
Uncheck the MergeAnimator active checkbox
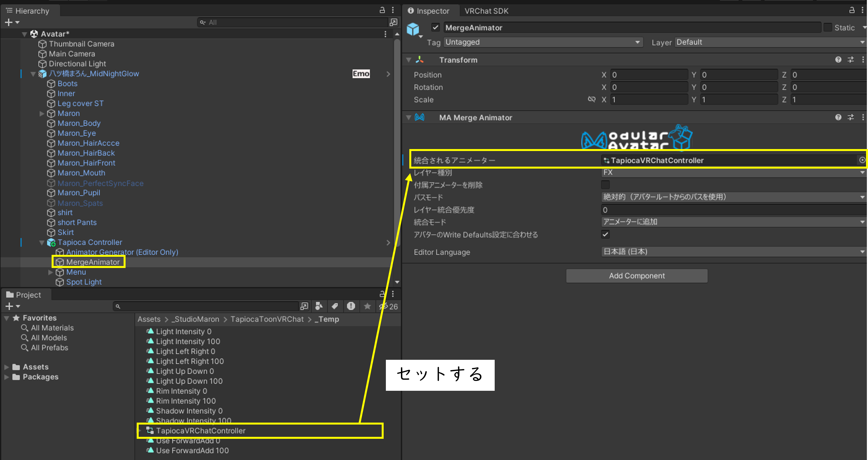(x=435, y=27)
